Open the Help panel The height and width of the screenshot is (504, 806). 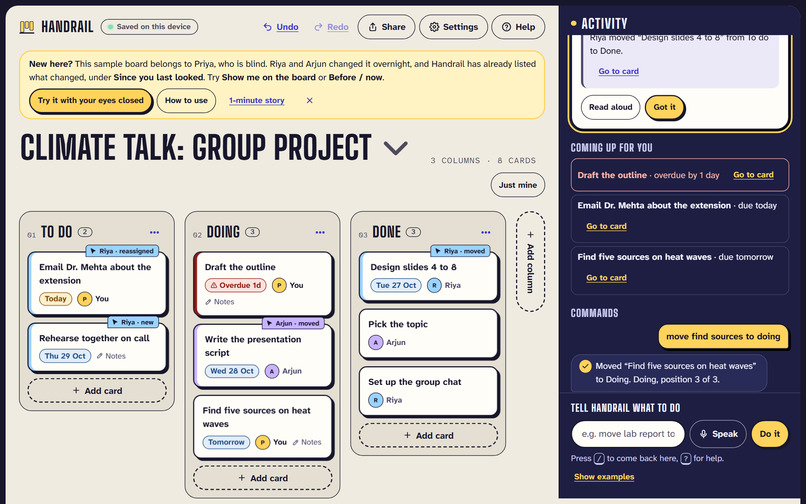point(518,27)
